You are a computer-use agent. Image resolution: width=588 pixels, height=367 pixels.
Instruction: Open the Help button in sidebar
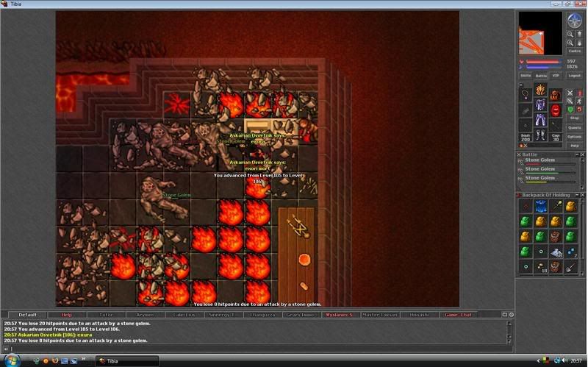[574, 146]
